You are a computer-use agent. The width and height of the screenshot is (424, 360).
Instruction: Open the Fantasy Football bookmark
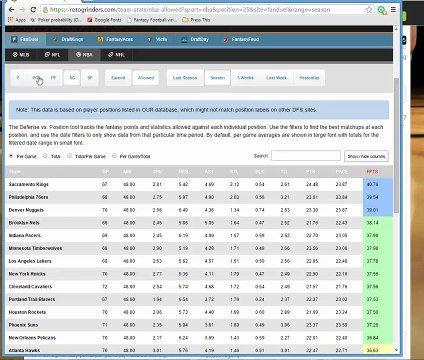click(152, 20)
